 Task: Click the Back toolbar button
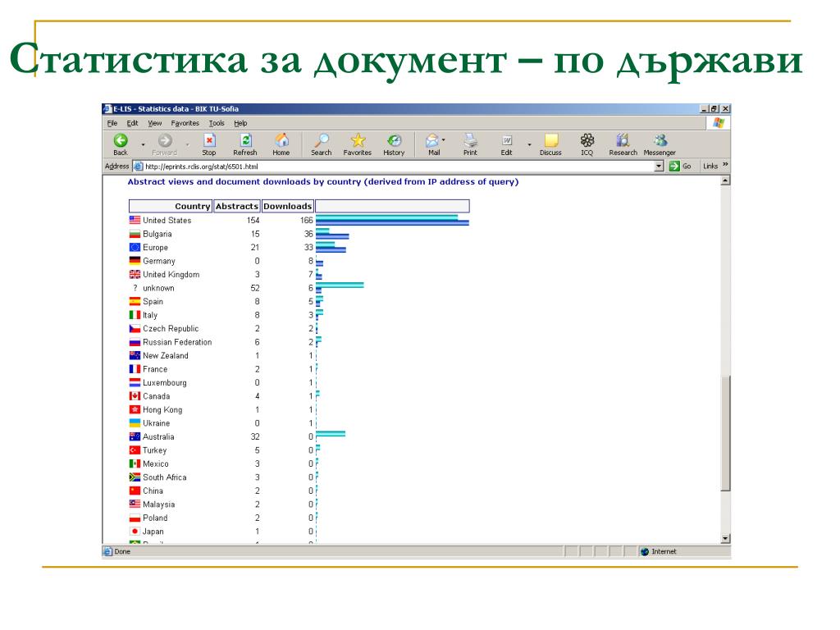[x=121, y=144]
